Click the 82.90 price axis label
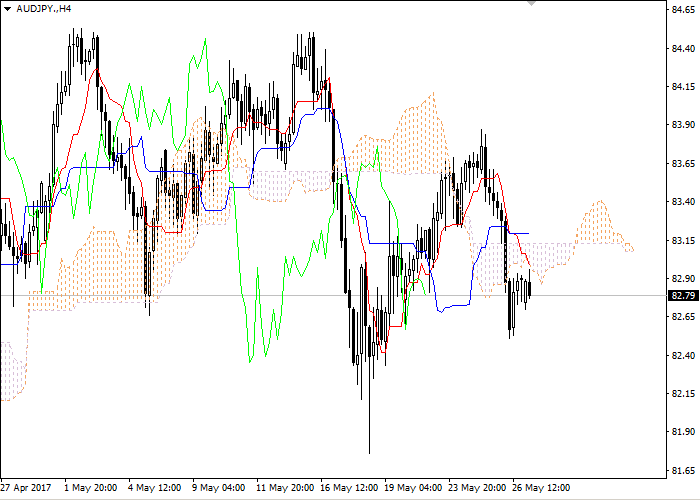Image resolution: width=700 pixels, height=500 pixels. 683,279
